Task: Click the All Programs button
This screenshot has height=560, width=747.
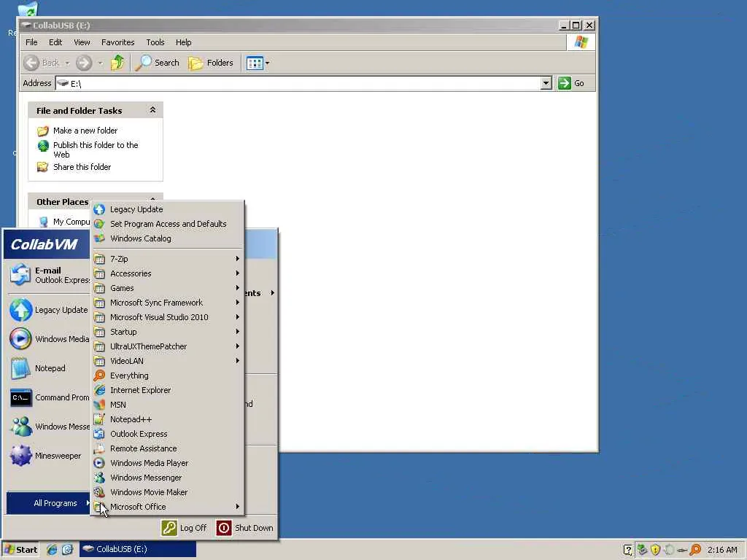Action: [48, 503]
